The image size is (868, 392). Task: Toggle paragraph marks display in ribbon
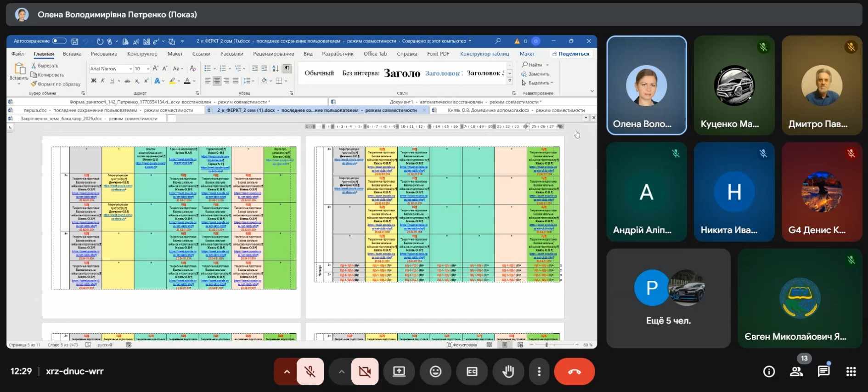coord(287,68)
